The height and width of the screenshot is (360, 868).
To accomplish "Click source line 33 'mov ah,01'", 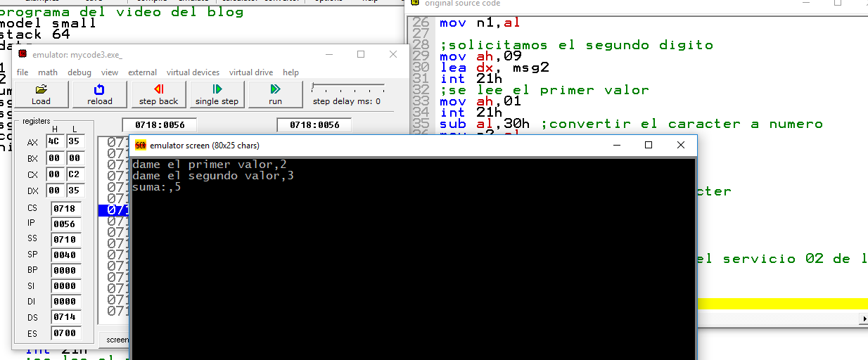I will pos(480,101).
